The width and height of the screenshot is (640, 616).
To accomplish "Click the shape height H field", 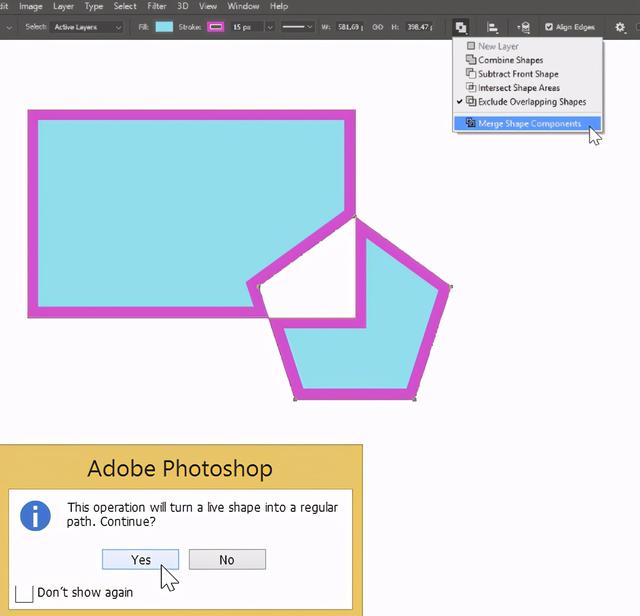I will (419, 27).
